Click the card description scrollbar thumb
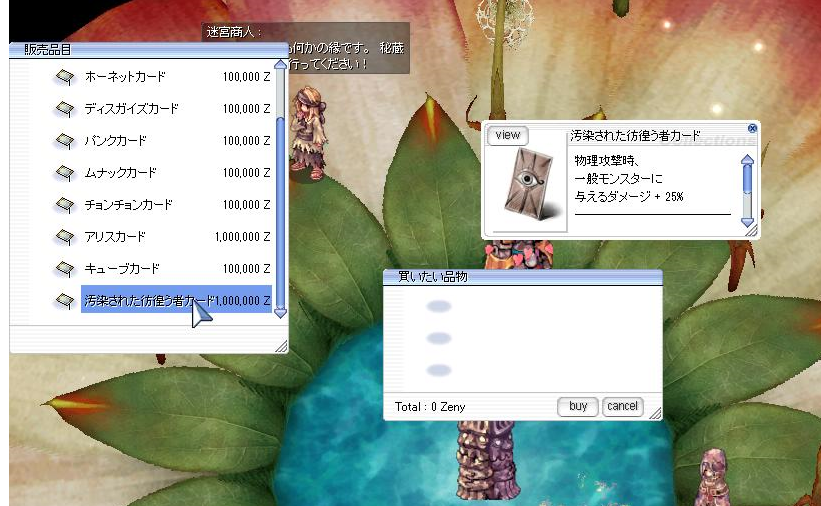This screenshot has height=506, width=821. pyautogui.click(x=748, y=179)
